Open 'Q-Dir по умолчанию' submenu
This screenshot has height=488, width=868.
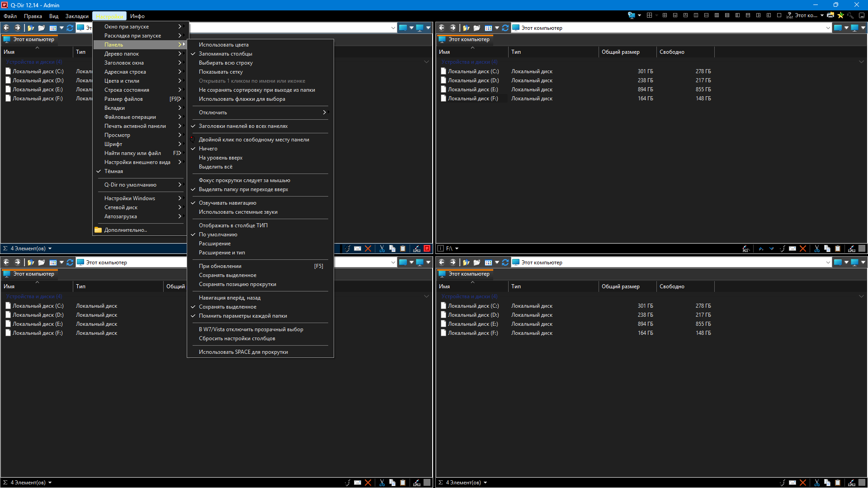click(140, 185)
